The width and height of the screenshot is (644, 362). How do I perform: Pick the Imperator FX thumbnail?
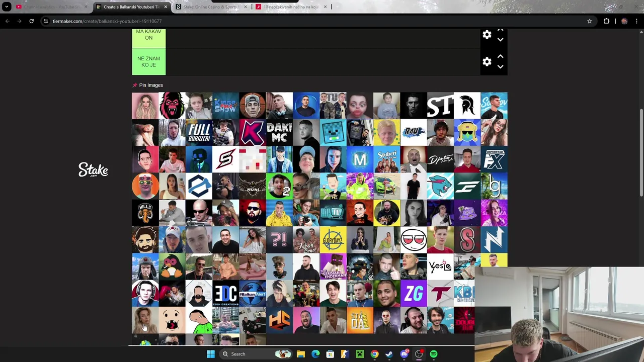pos(494,159)
